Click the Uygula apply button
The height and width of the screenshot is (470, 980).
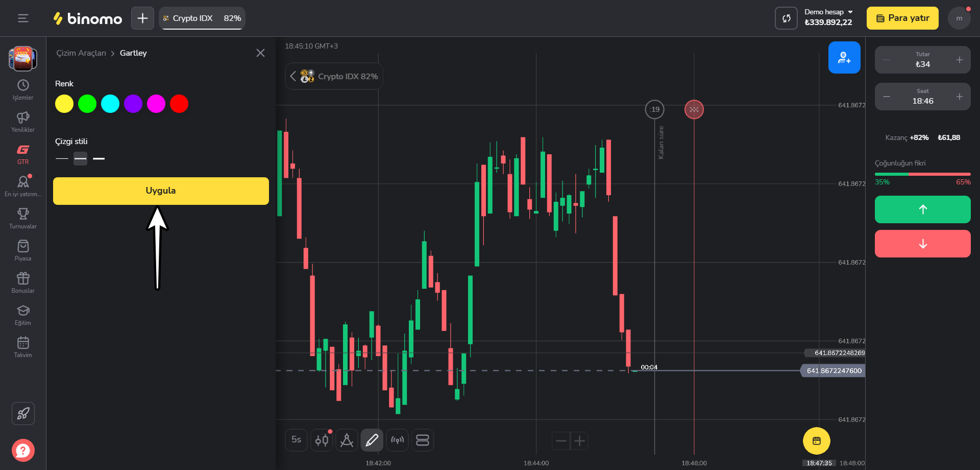pos(161,191)
